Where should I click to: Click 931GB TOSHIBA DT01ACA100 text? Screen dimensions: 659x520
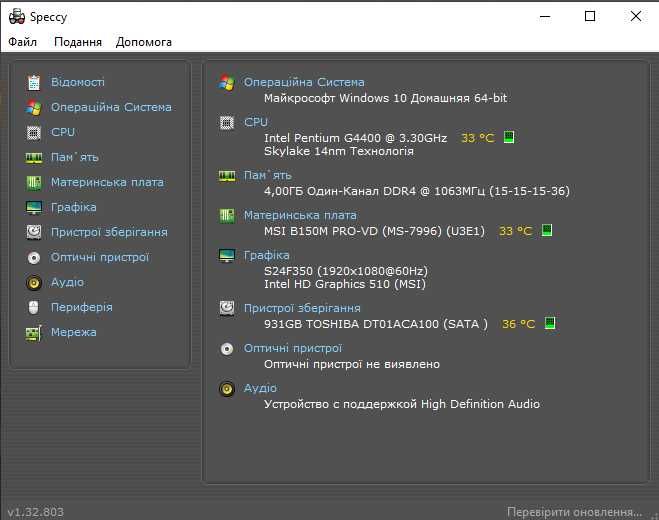[376, 324]
